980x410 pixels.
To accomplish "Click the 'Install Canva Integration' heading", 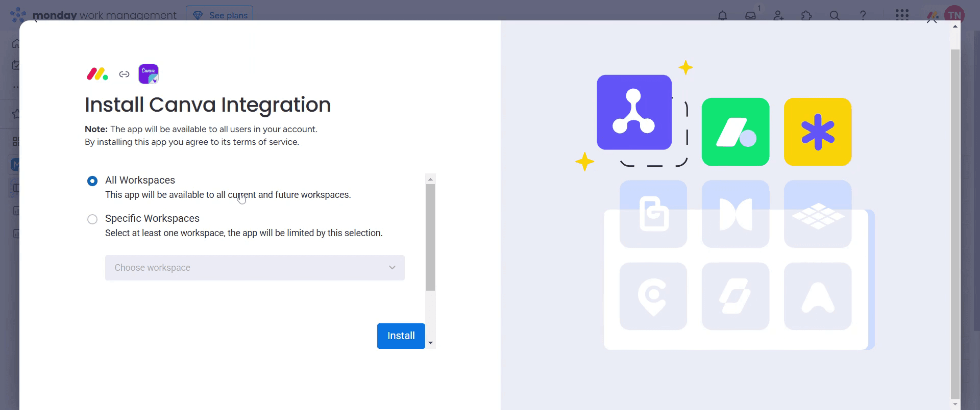I will coord(208,105).
